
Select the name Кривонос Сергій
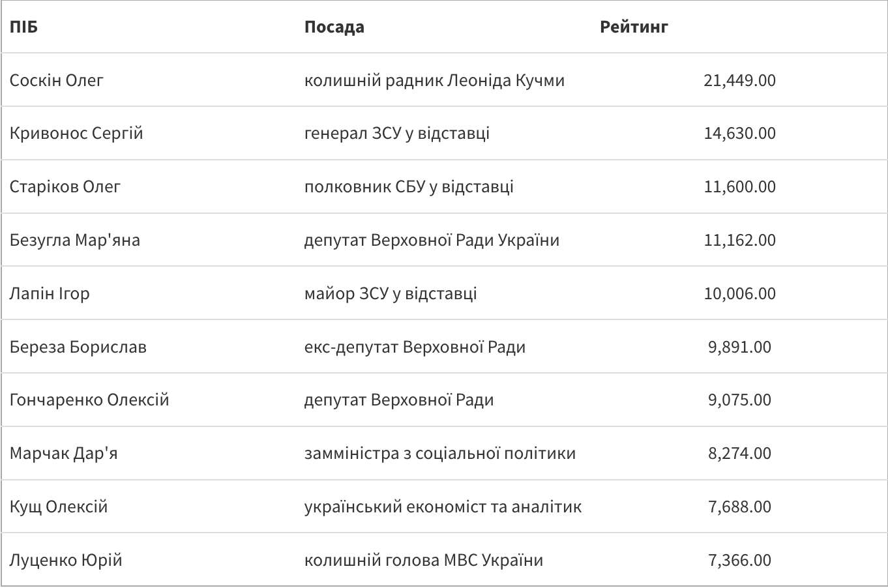[76, 134]
